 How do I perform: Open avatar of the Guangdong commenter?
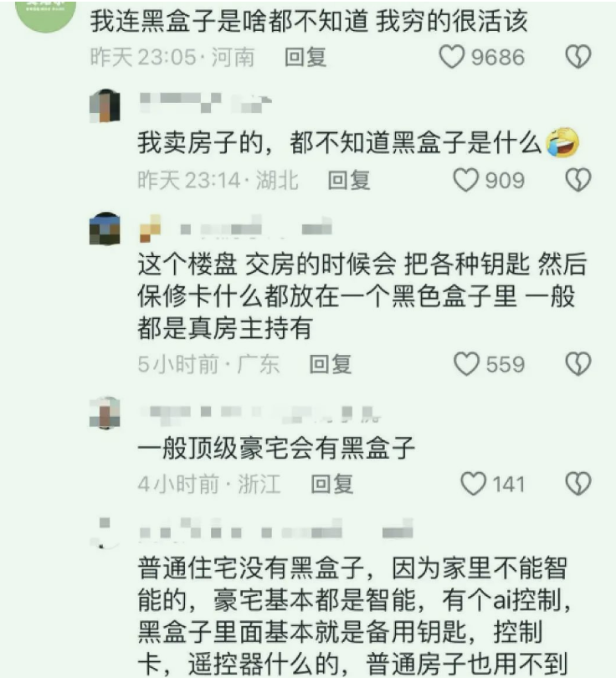pyautogui.click(x=105, y=229)
